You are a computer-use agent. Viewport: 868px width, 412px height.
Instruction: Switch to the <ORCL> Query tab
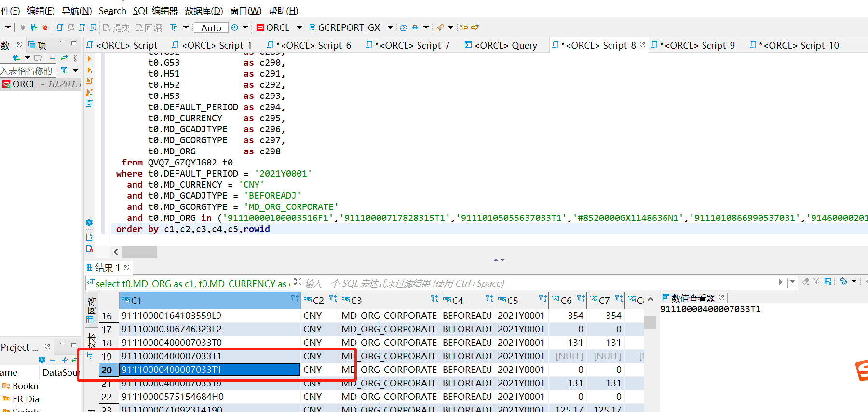501,45
